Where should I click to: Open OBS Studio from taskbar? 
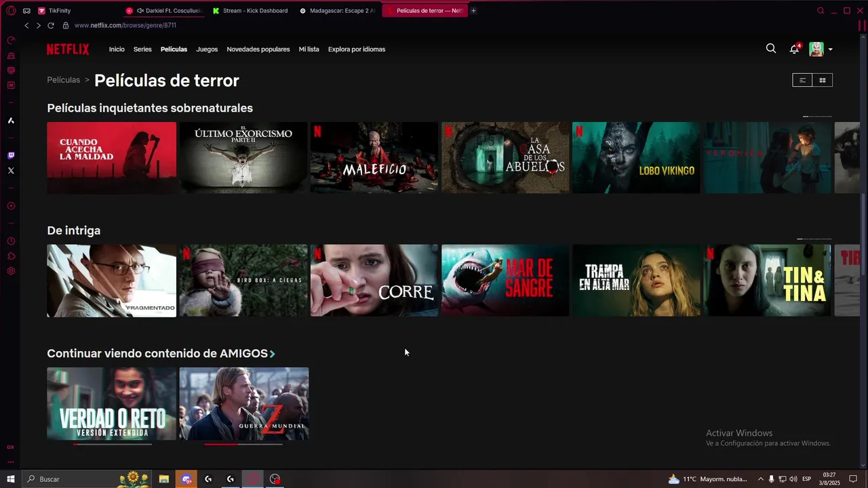(275, 479)
